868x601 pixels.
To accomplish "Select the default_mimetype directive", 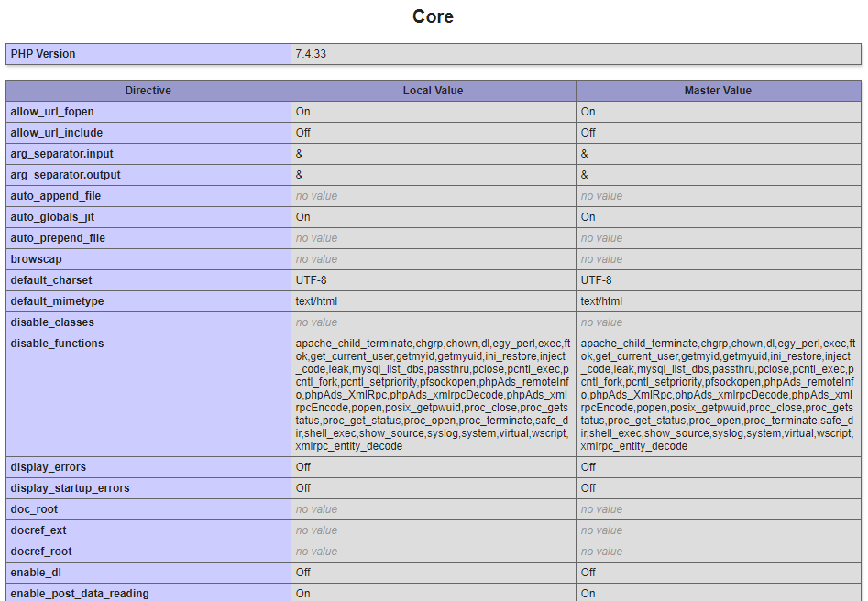I will tap(57, 301).
